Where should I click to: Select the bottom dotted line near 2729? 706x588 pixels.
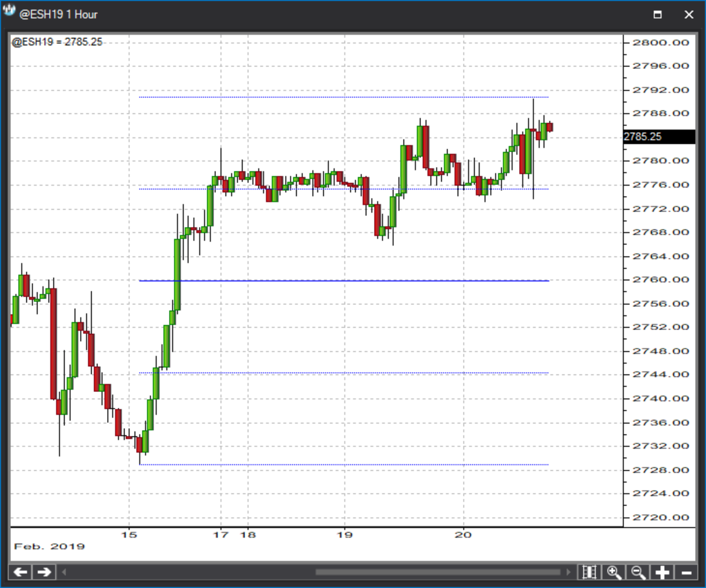(x=344, y=465)
